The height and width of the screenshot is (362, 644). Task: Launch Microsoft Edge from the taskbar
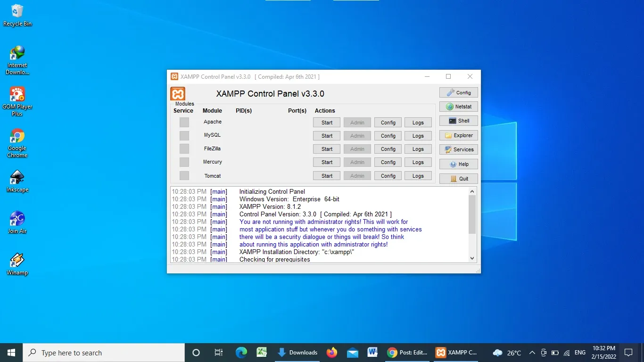pos(241,353)
